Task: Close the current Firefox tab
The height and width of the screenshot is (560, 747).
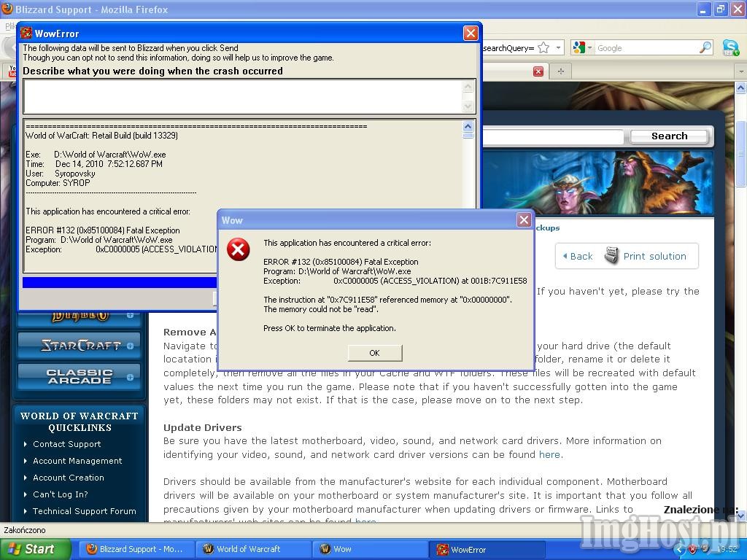Action: (x=538, y=71)
